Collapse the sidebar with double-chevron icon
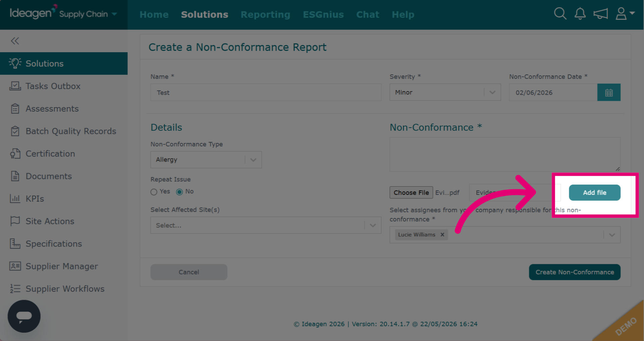Viewport: 644px width, 341px height. [15, 41]
